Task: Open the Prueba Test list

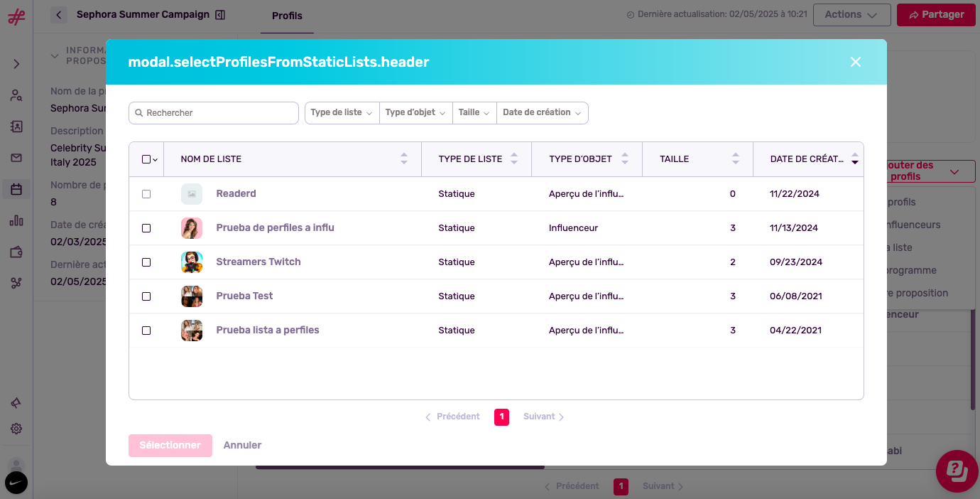Action: click(245, 296)
